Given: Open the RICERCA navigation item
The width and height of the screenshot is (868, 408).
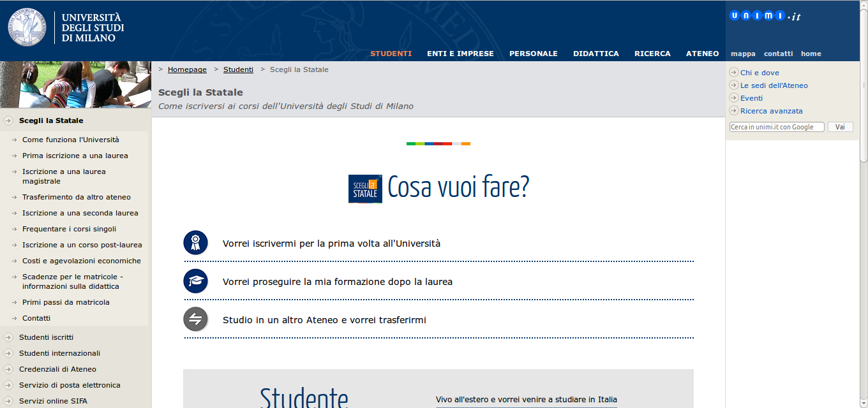Looking at the screenshot, I should tap(652, 54).
